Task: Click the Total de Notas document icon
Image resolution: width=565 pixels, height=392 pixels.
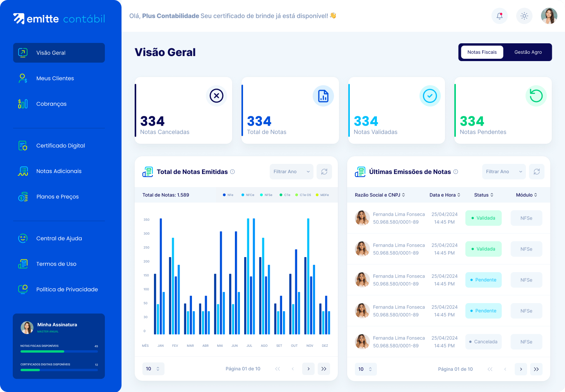Action: click(323, 95)
